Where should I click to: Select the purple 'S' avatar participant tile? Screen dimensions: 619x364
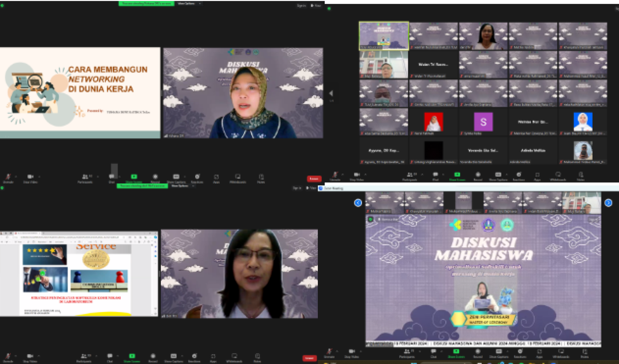(483, 122)
